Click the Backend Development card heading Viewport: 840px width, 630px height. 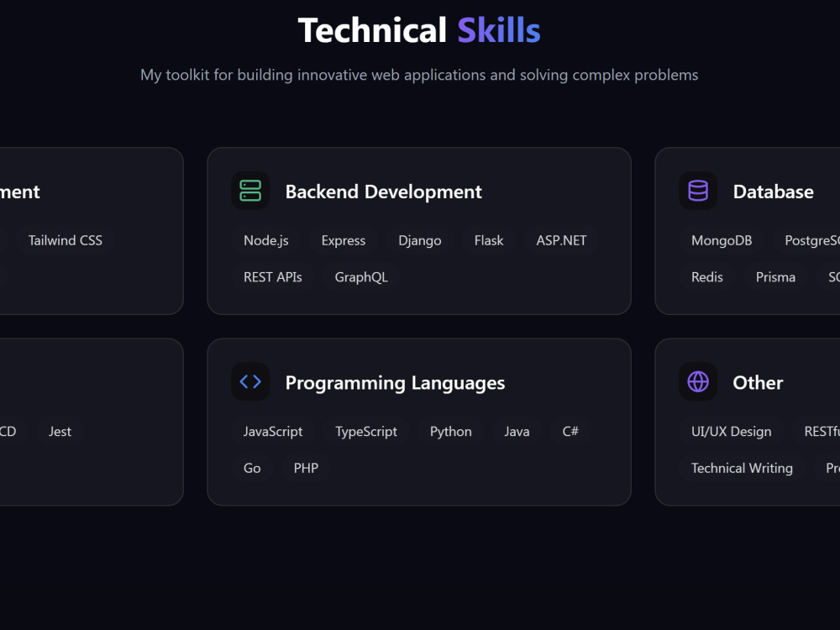point(384,192)
